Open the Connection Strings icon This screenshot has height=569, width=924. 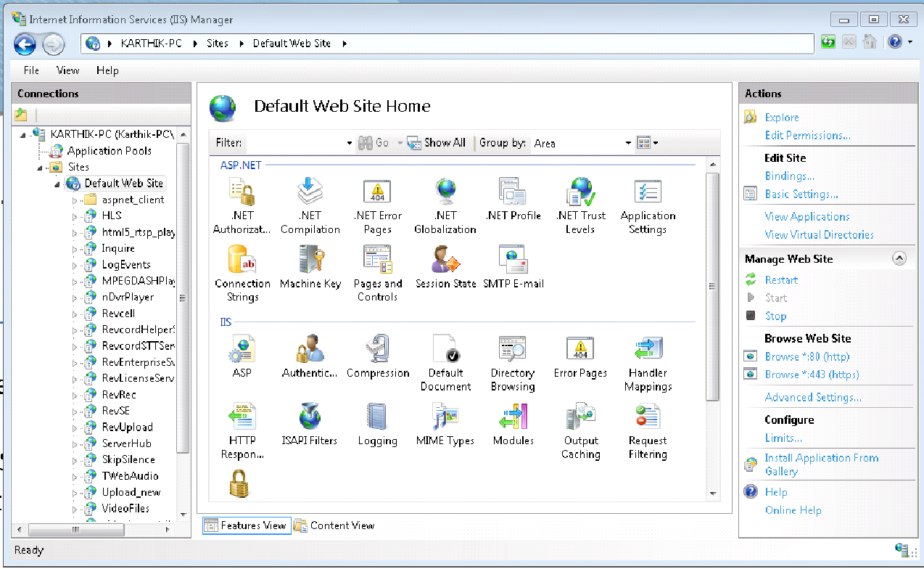click(242, 260)
